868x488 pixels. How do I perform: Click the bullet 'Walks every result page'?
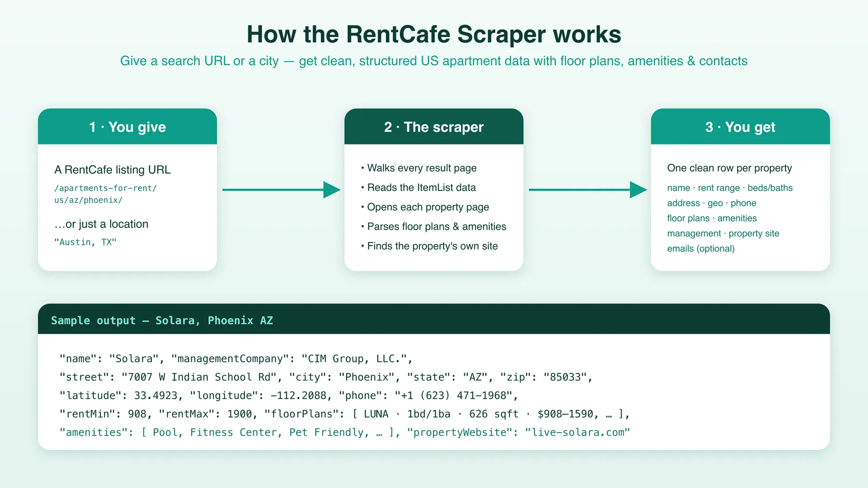[419, 168]
